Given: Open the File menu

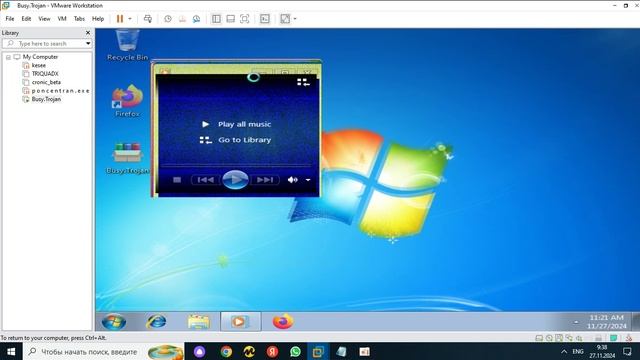Looking at the screenshot, I should [x=10, y=19].
